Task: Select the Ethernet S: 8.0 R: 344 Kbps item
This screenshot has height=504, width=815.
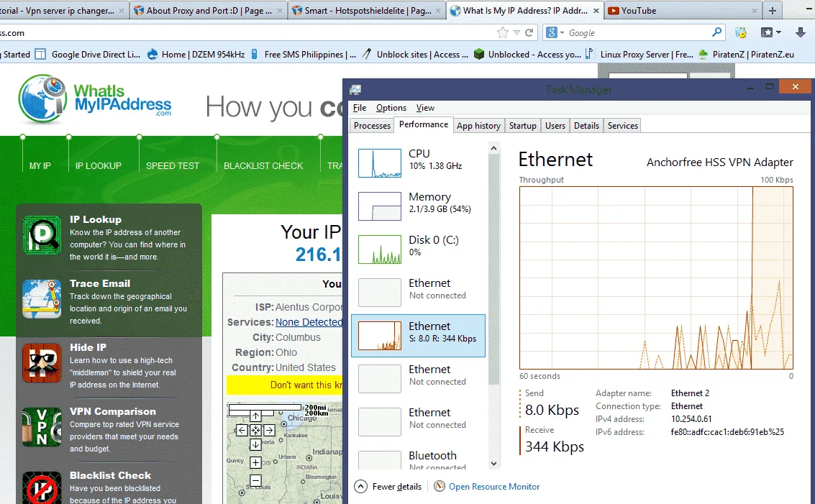Action: 419,336
